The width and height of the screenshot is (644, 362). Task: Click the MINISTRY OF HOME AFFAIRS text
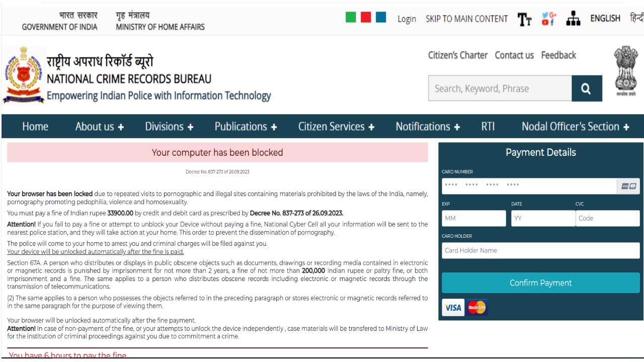(160, 27)
